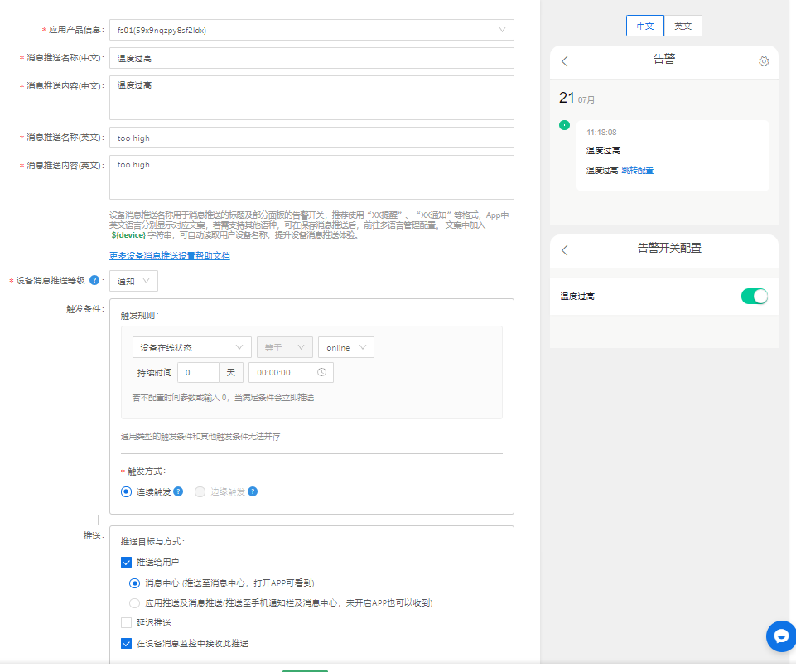
Task: Click the clock icon in time field
Action: [321, 372]
